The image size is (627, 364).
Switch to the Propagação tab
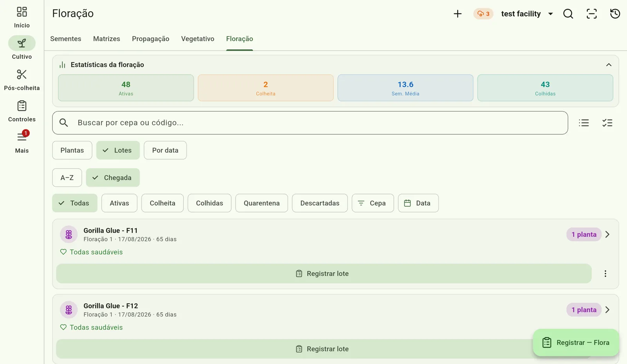tap(150, 39)
